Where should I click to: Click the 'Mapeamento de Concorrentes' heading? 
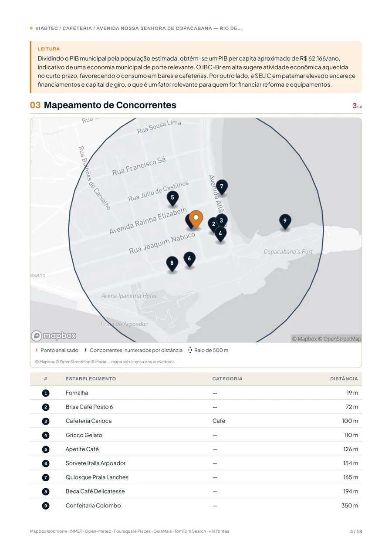pos(110,105)
